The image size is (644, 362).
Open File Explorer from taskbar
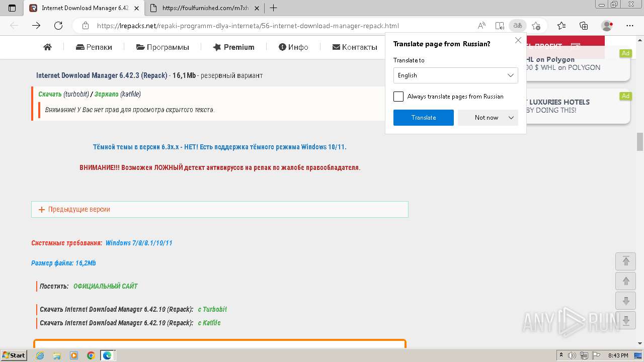(x=57, y=355)
